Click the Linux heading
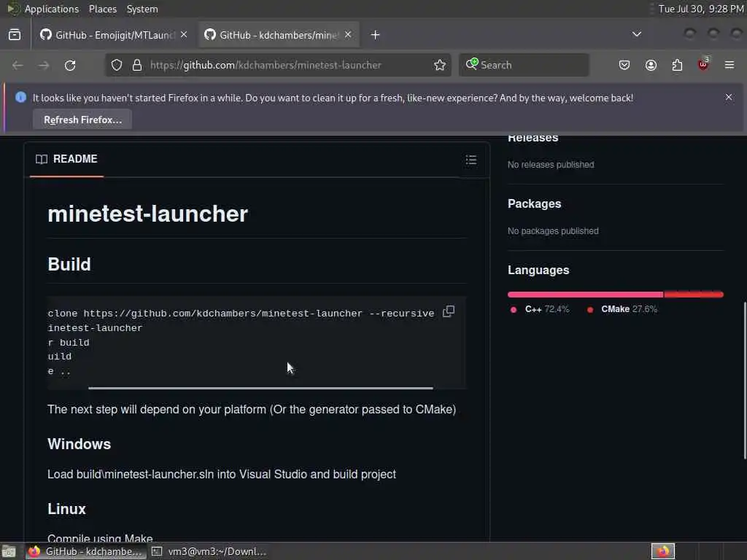 [66, 509]
